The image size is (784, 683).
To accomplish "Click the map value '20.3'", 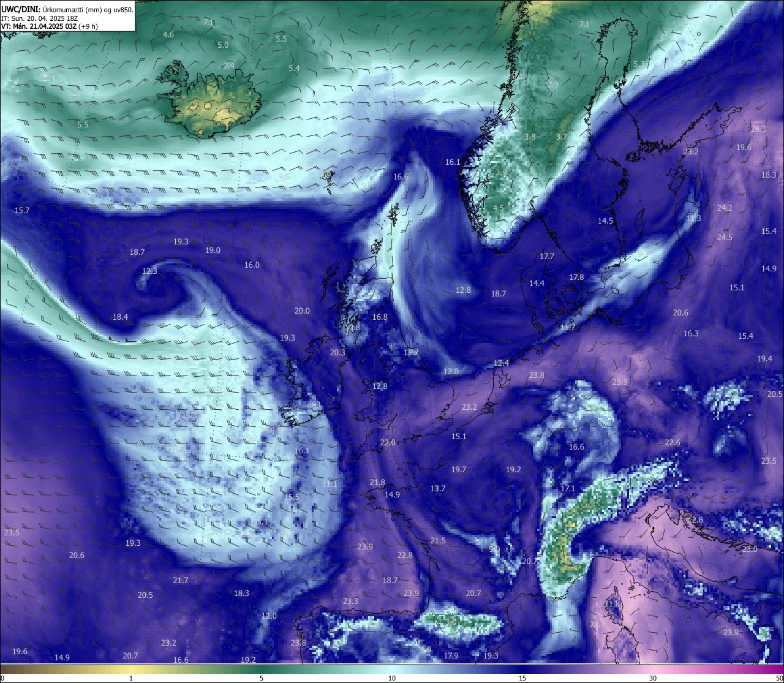I will [337, 353].
